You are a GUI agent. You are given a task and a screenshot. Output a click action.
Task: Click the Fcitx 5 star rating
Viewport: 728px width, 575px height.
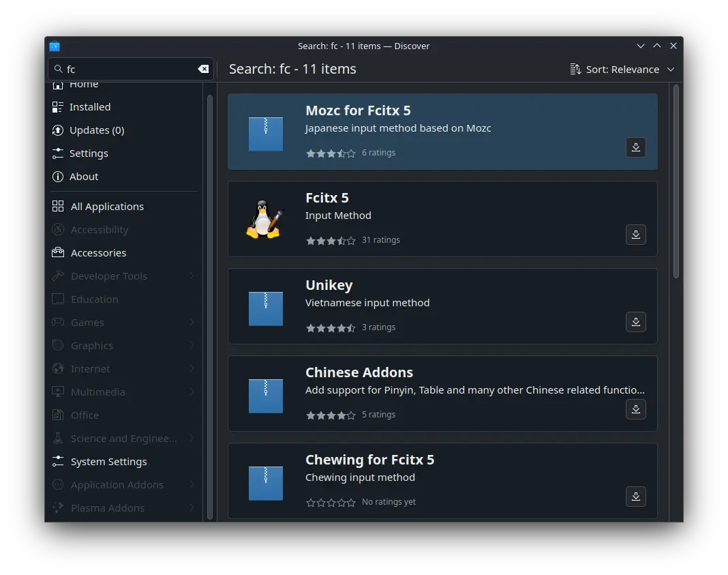pos(331,241)
